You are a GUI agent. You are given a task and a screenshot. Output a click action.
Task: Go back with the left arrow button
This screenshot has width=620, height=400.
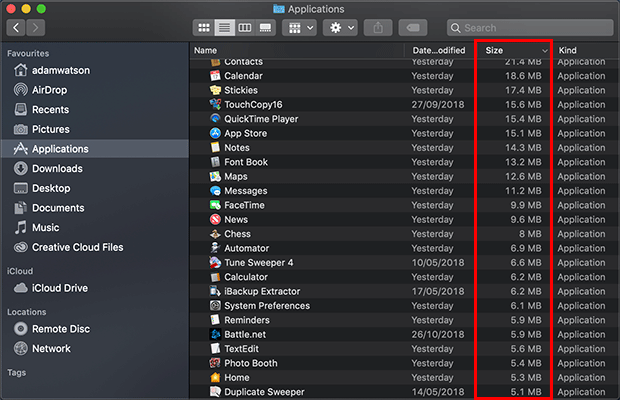[x=16, y=28]
